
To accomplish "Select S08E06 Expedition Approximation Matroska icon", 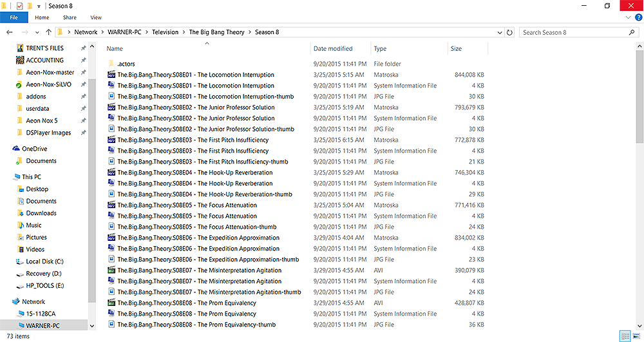I will (x=111, y=238).
